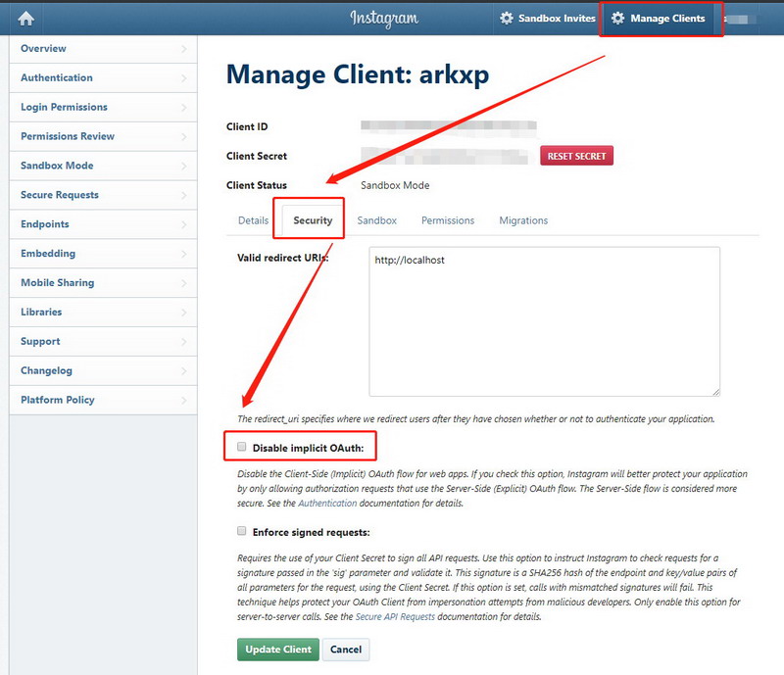Open the Libraries sidebar link
The image size is (784, 675).
pos(104,313)
